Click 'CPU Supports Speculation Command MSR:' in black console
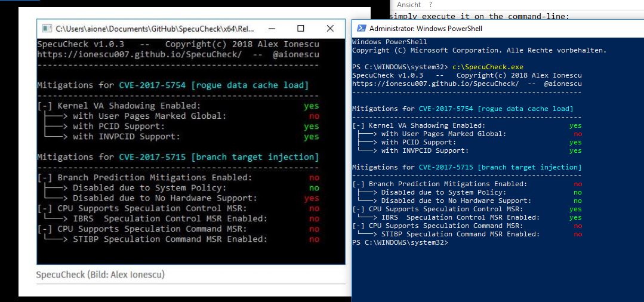The image size is (644, 302). [152, 229]
